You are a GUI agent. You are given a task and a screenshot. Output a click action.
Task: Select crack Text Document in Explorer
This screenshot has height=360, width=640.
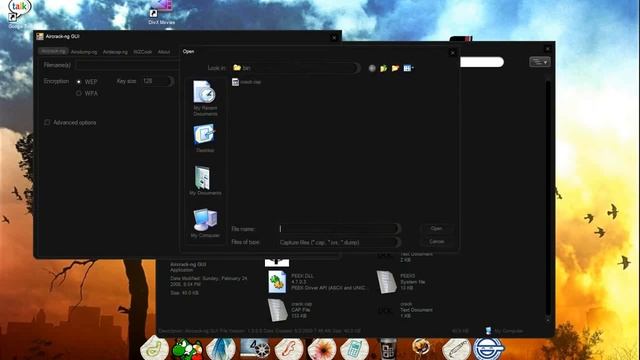pyautogui.click(x=404, y=310)
